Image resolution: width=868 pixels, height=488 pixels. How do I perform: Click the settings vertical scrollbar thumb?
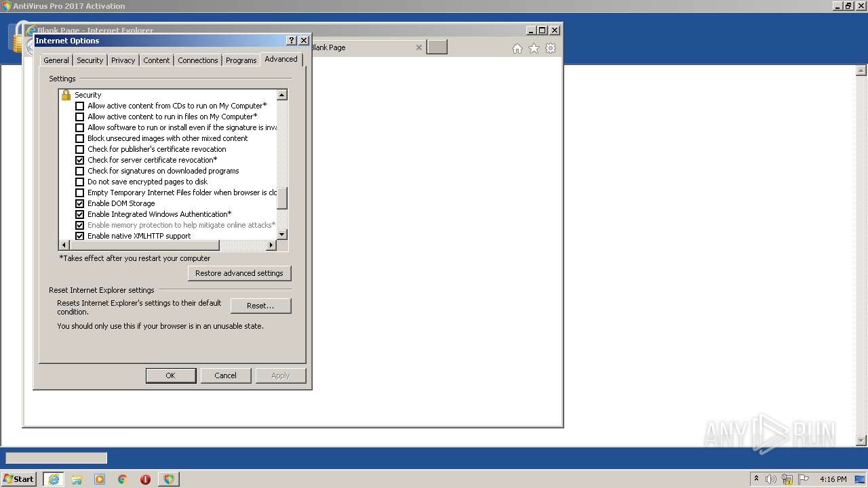[282, 199]
